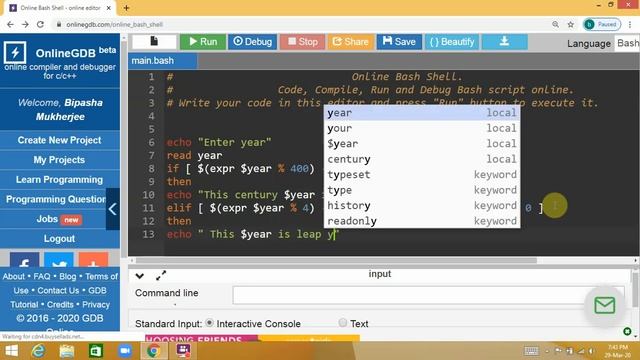The image size is (640, 360).
Task: Open Internet Explorer from taskbar
Action: click(38, 351)
